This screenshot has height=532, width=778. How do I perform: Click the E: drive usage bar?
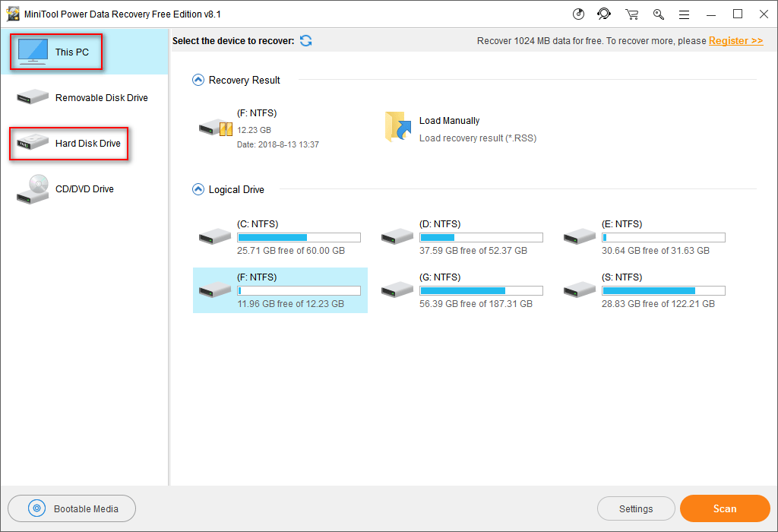pyautogui.click(x=663, y=238)
